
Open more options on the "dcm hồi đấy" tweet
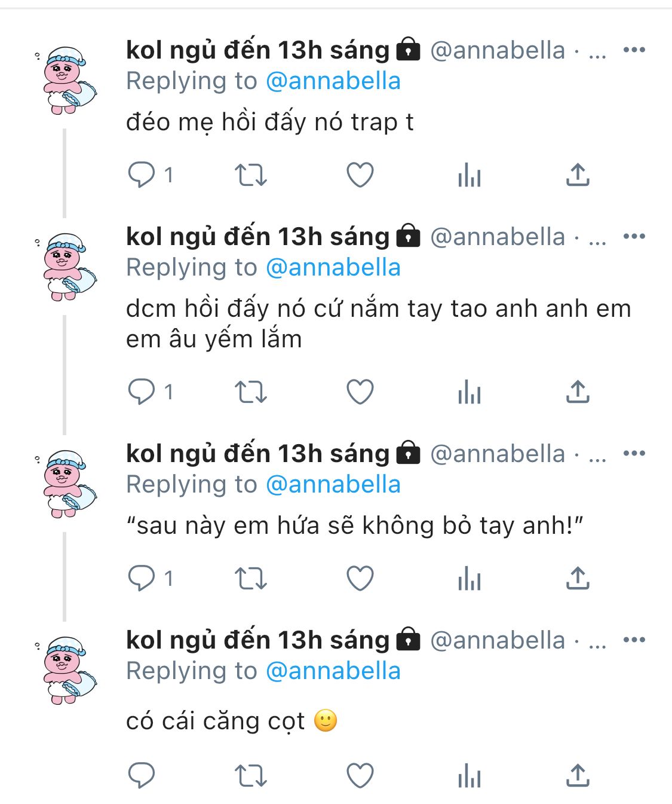(x=634, y=237)
